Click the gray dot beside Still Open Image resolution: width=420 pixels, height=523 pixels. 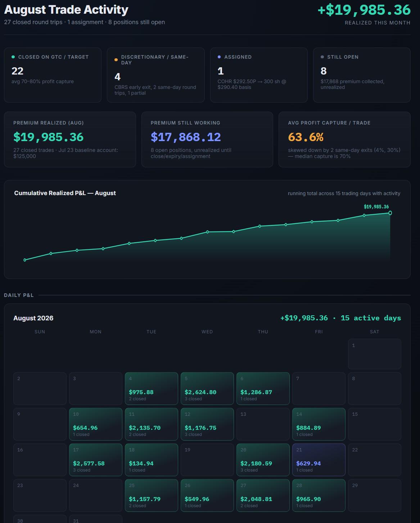pyautogui.click(x=322, y=57)
